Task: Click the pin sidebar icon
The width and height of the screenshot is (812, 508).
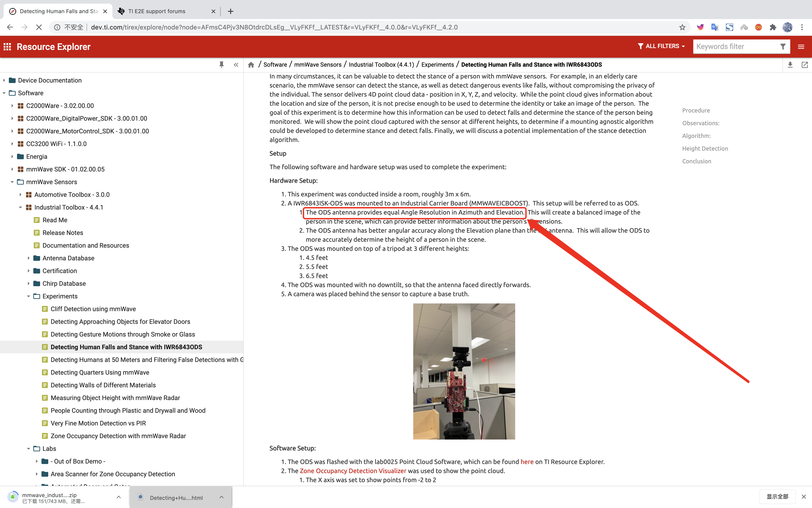Action: click(x=221, y=65)
